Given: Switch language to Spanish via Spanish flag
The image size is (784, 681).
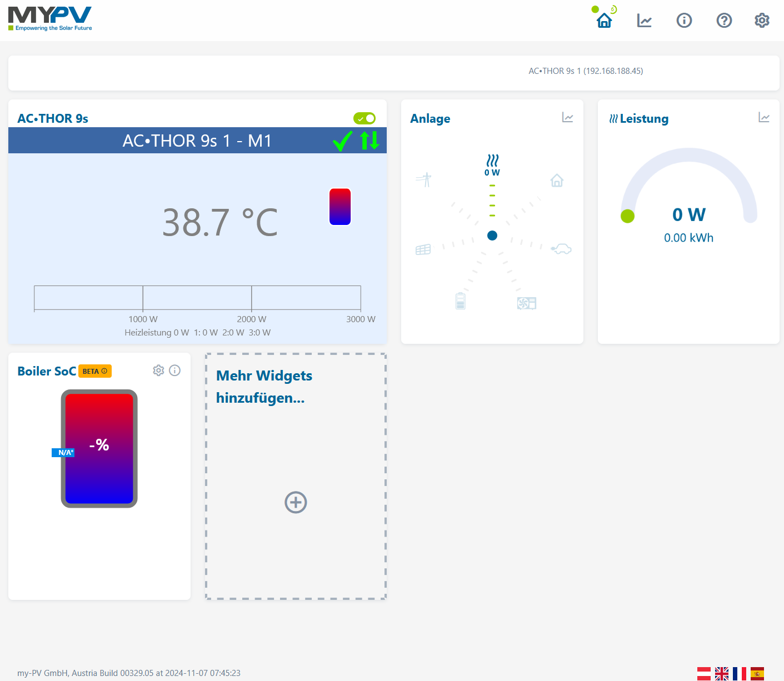Looking at the screenshot, I should pyautogui.click(x=757, y=674).
